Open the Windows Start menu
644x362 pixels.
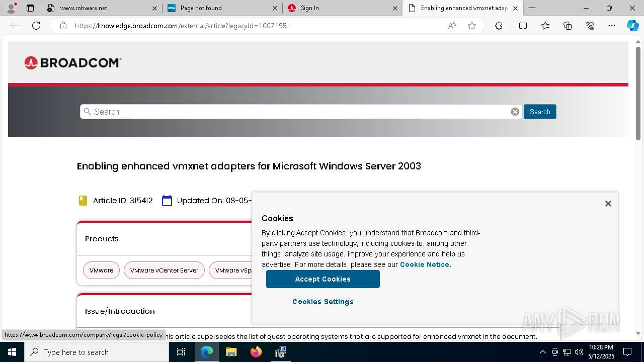tap(12, 352)
